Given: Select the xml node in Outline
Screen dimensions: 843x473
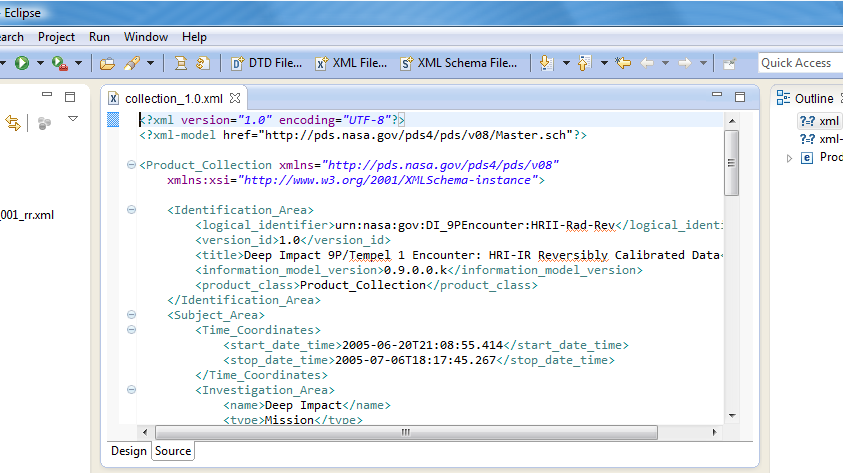Looking at the screenshot, I should (x=820, y=121).
